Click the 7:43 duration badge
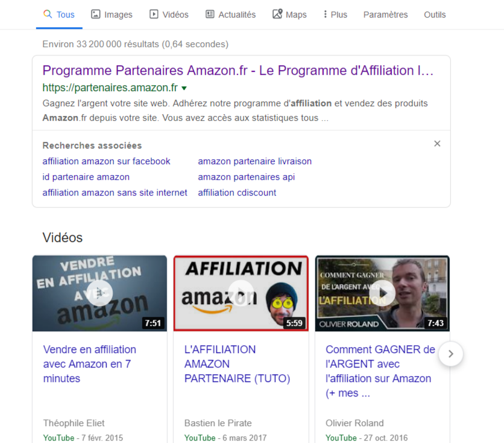 [435, 323]
